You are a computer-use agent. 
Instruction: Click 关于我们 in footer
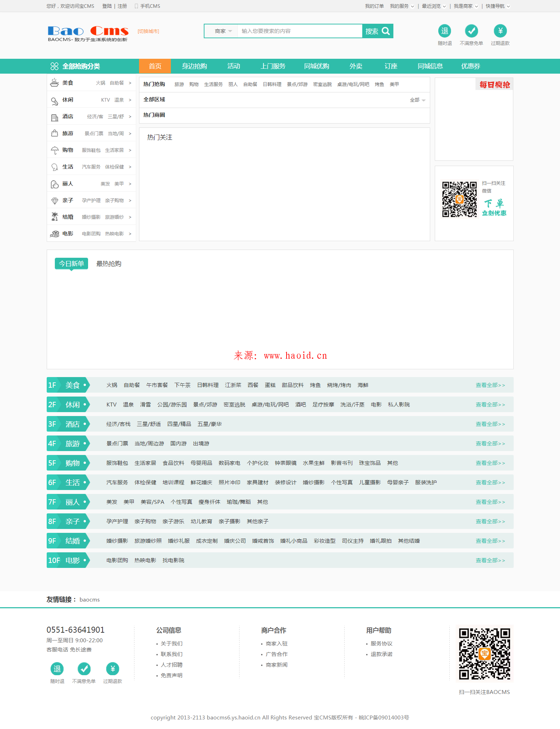pyautogui.click(x=172, y=644)
